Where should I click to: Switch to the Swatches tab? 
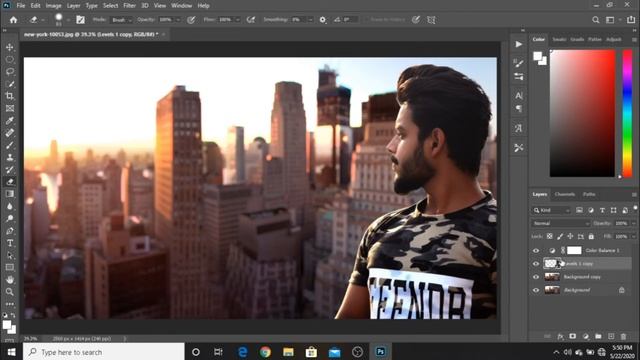[559, 39]
